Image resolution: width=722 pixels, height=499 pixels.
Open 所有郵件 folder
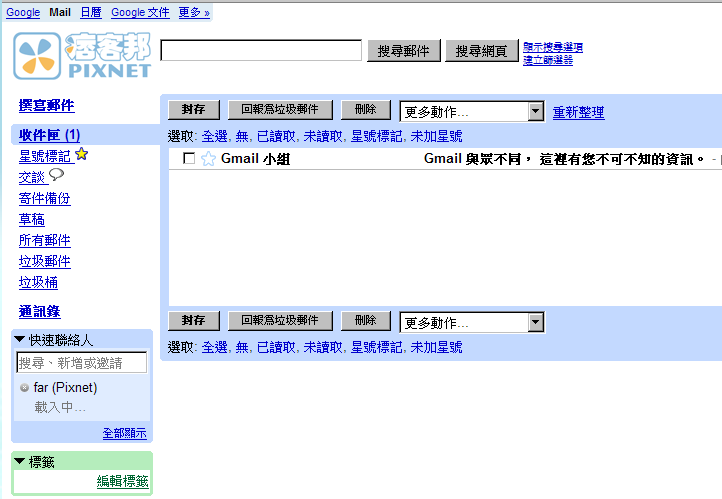point(44,240)
